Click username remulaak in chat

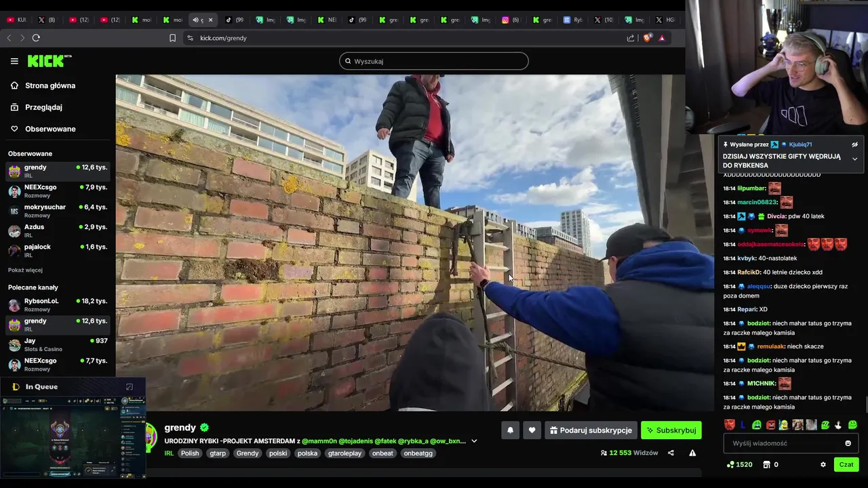(771, 346)
